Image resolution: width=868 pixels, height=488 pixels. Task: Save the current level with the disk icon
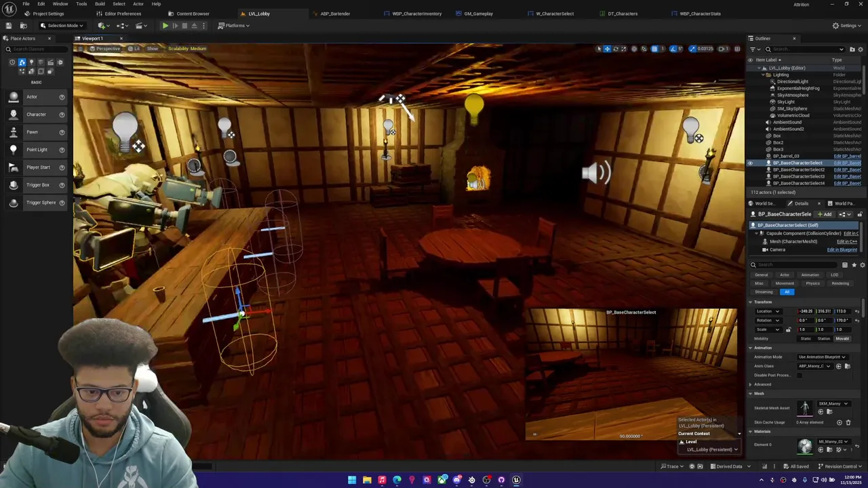coord(9,26)
